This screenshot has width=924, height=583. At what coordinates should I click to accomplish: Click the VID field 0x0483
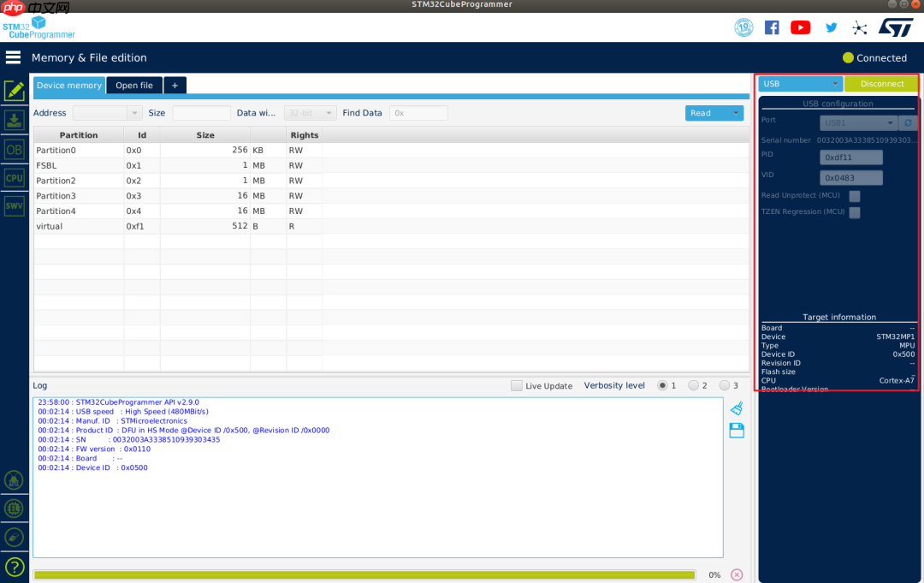pyautogui.click(x=851, y=177)
